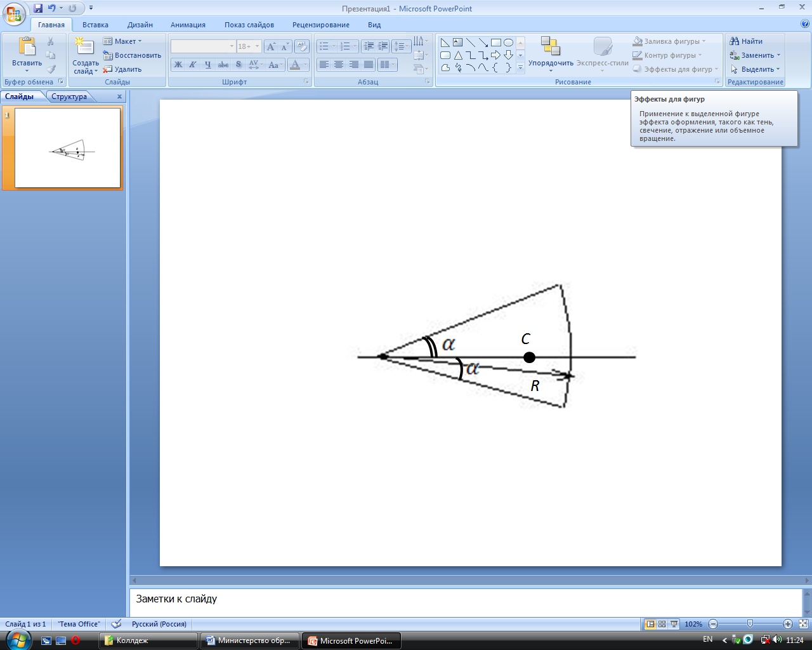Screen dimensions: 812x650
Task: Click the help question mark icon
Action: (805, 24)
